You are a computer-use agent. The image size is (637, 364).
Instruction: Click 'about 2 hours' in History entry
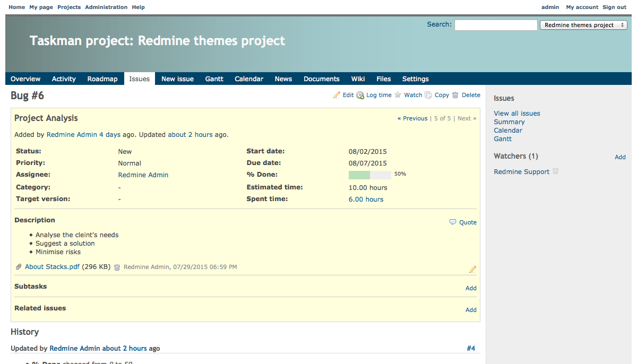[125, 349]
